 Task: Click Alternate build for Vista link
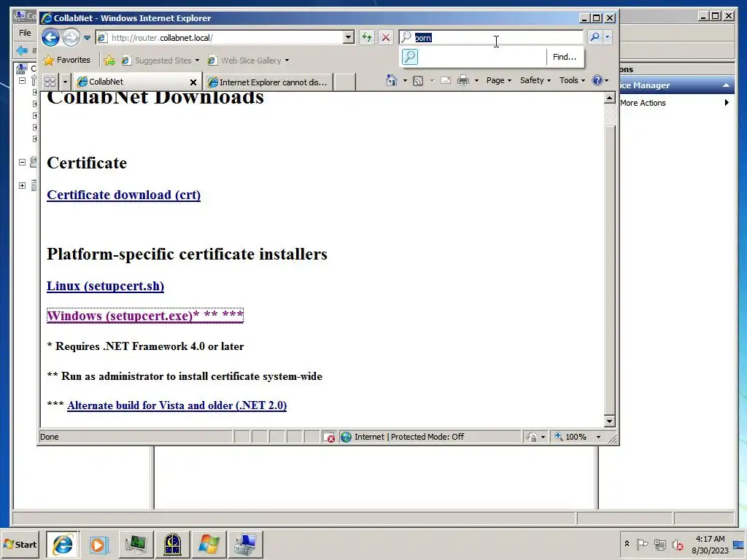click(x=177, y=405)
